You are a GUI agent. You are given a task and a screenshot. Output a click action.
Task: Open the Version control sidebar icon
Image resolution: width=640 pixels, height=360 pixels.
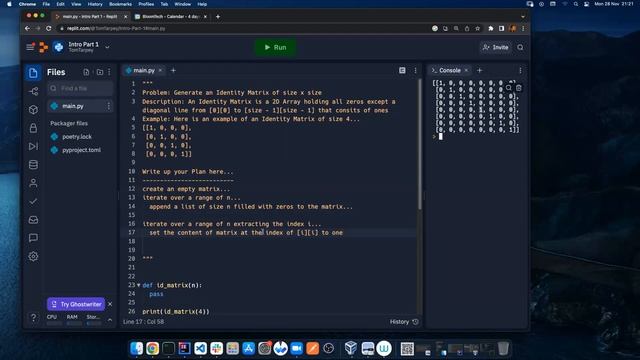[x=33, y=91]
